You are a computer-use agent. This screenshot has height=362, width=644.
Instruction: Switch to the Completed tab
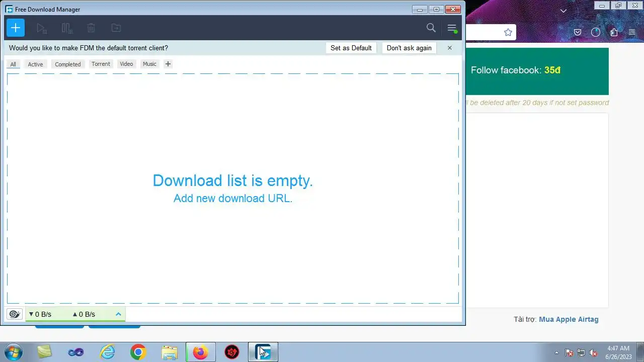68,64
